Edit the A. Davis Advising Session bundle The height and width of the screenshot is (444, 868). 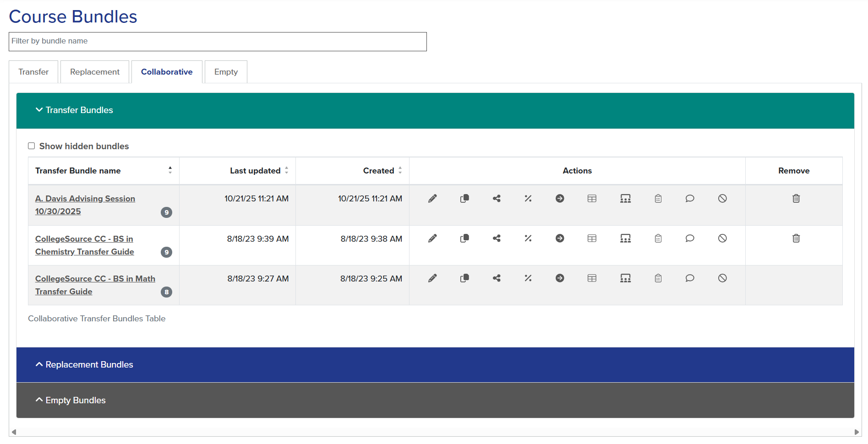tap(432, 199)
